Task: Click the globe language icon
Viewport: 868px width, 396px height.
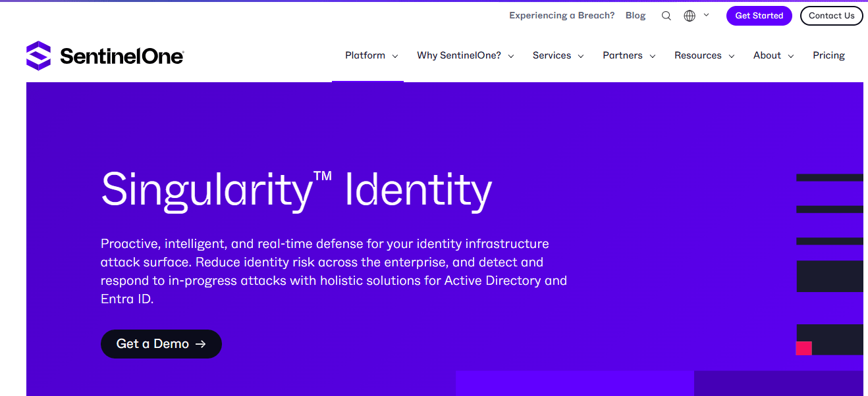Action: click(690, 16)
